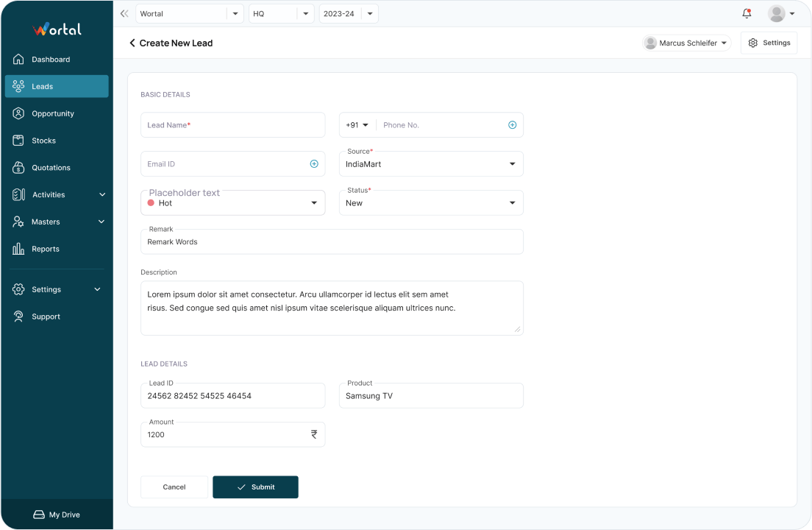The height and width of the screenshot is (530, 812).
Task: Click the plus icon in Phone No. field
Action: point(513,125)
